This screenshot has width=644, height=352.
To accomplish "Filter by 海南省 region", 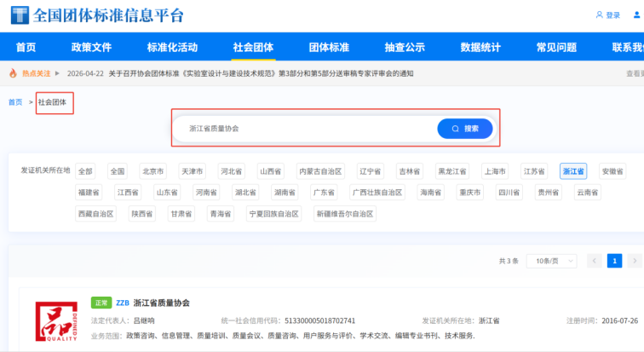I will tap(430, 193).
